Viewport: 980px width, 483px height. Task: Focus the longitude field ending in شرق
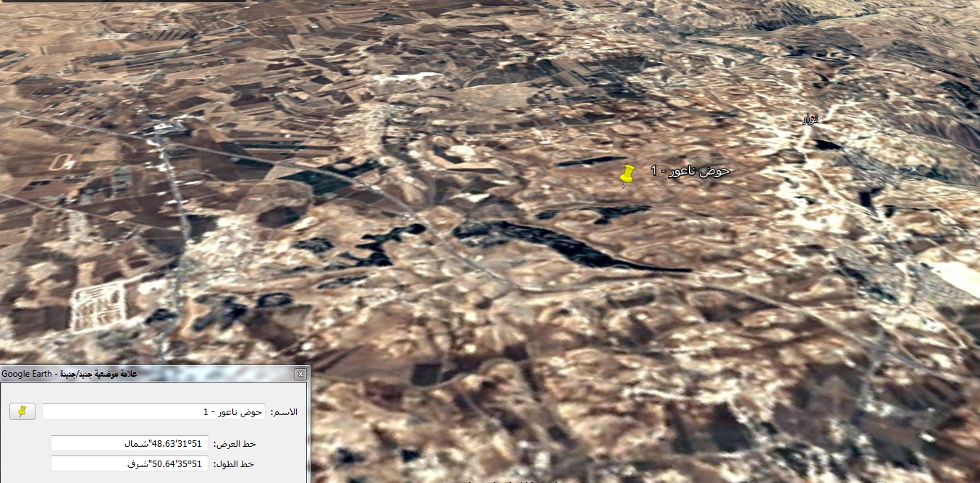pyautogui.click(x=130, y=463)
